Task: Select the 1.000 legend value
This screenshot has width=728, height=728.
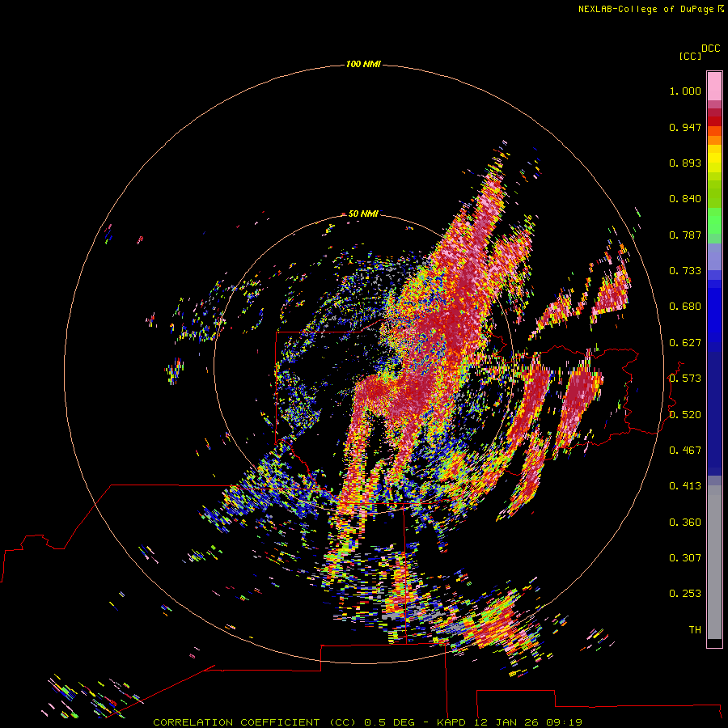Action: click(685, 91)
